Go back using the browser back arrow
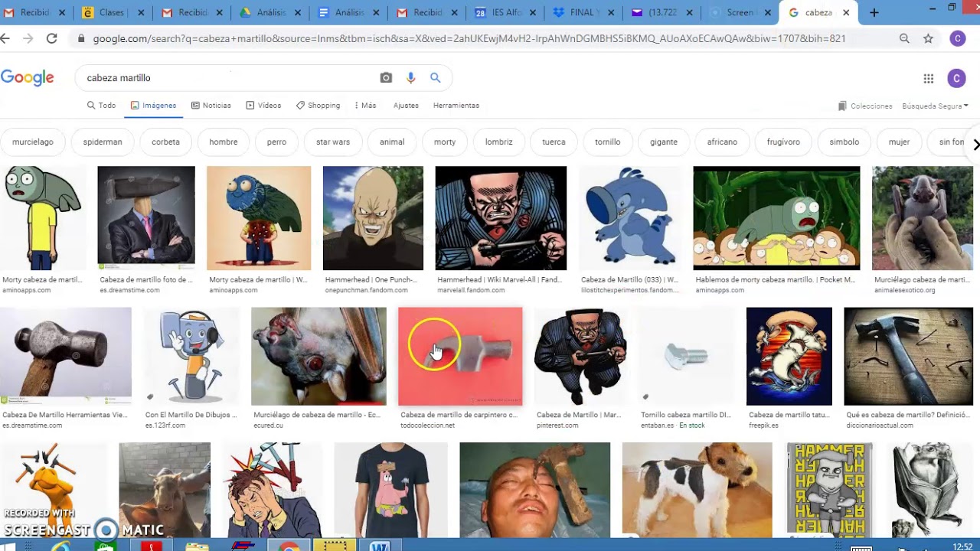Image resolution: width=980 pixels, height=551 pixels. click(x=6, y=38)
